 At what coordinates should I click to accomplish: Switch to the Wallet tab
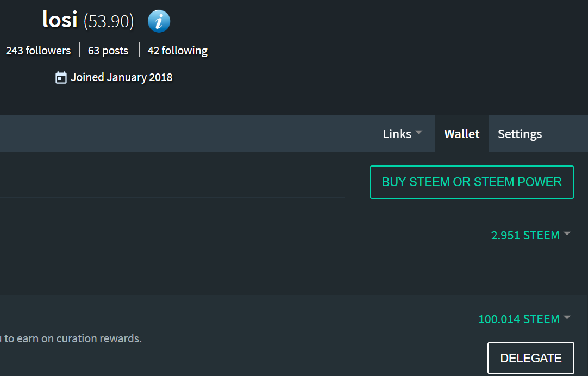pyautogui.click(x=461, y=134)
